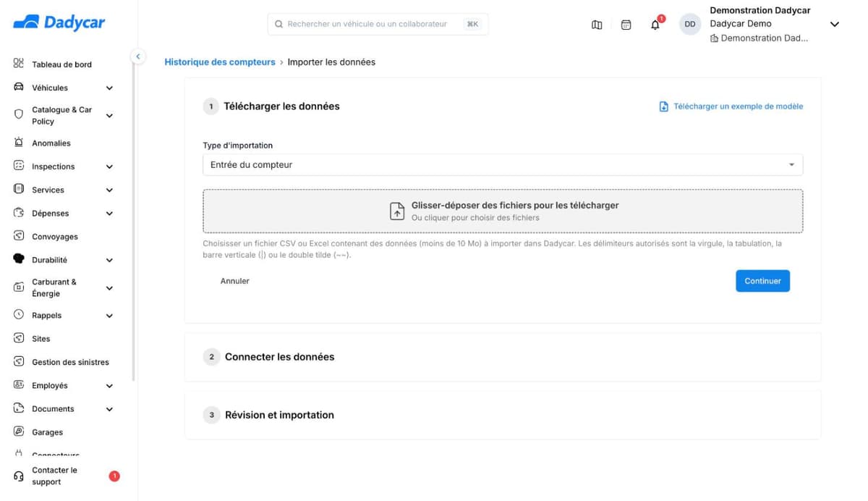Click the Demonstration Dadycar account name
Screen dimensions: 868x501
click(759, 10)
